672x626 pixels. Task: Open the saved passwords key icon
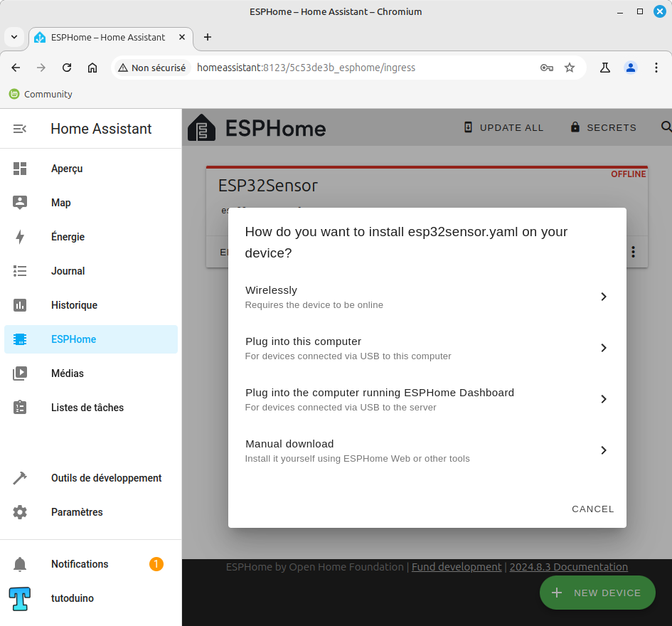[546, 68]
